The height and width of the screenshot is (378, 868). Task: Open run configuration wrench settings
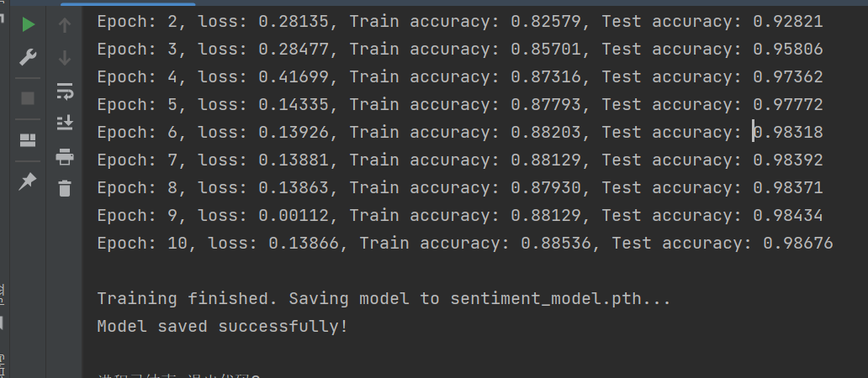point(28,57)
